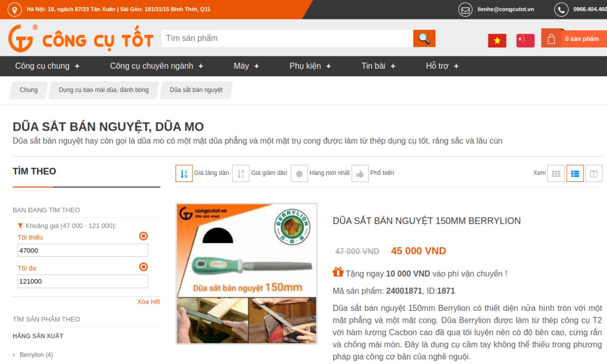The height and width of the screenshot is (364, 607).
Task: Expand the Phụ kiện menu
Action: (x=311, y=66)
